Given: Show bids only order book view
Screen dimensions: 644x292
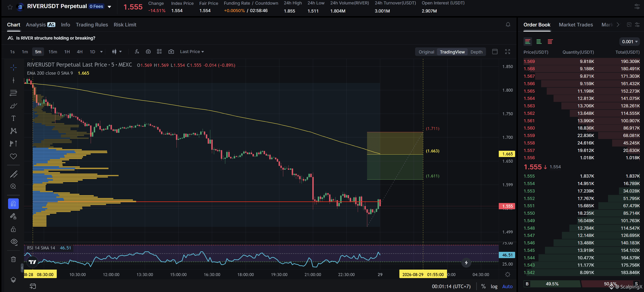Looking at the screenshot, I should [x=539, y=41].
